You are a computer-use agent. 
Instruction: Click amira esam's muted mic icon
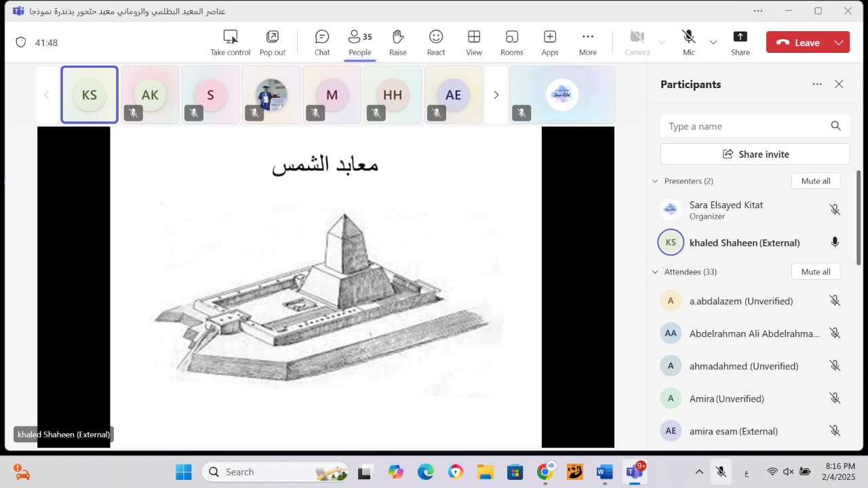tap(835, 431)
